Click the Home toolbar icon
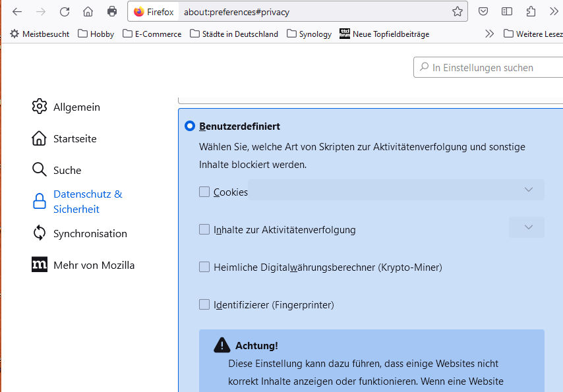 click(88, 12)
